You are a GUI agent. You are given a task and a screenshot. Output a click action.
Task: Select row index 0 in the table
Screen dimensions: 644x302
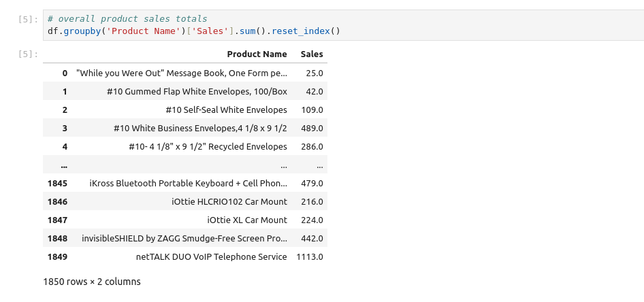[65, 73]
